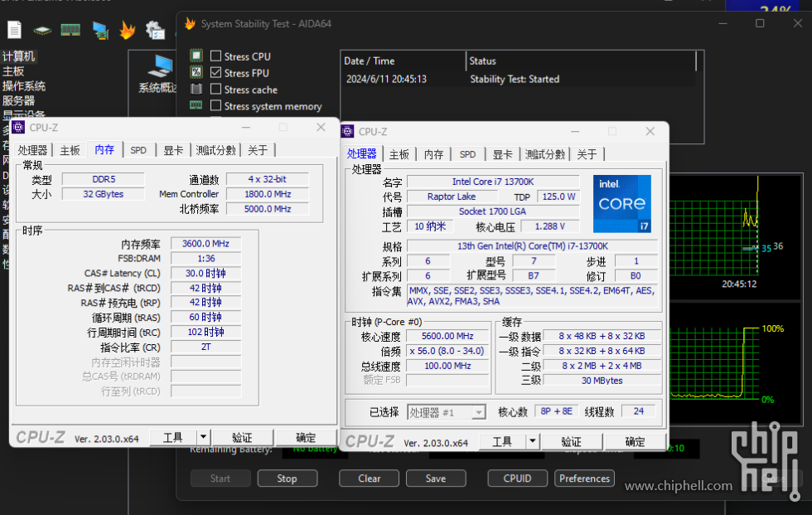Click the Date / Time column header
812x515 pixels.
(x=370, y=61)
